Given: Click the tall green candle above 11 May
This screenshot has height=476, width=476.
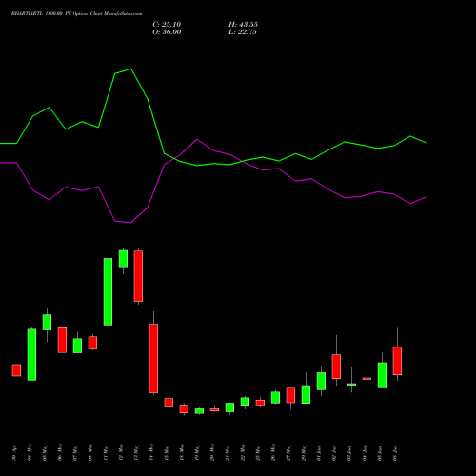Looking at the screenshot, I should coord(108,291).
